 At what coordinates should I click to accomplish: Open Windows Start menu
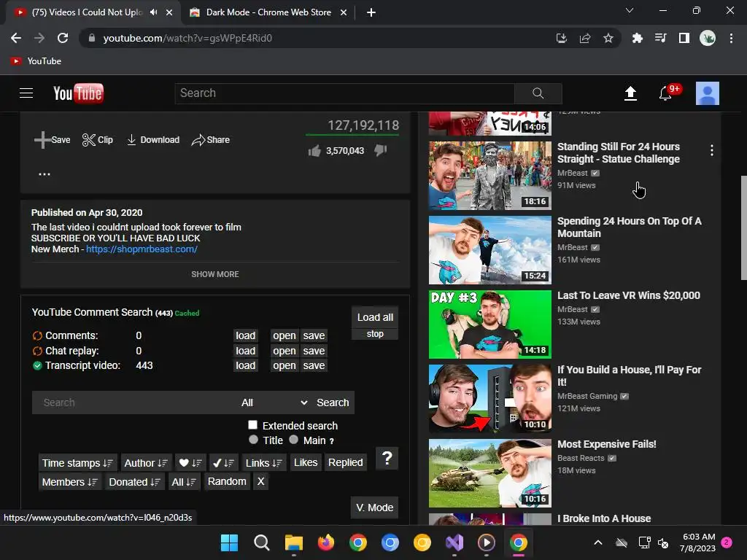click(229, 542)
